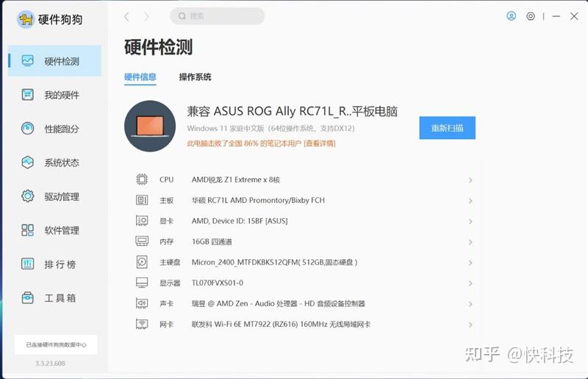Screen dimensions: 588x379
Task: Click the laptop device thumbnail
Action: click(150, 126)
